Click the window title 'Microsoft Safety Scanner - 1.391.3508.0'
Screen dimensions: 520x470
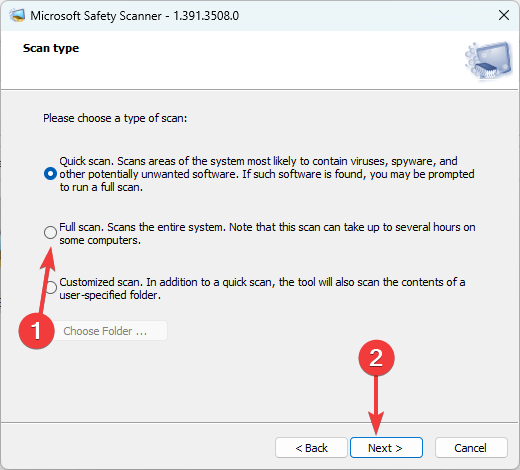(x=135, y=16)
